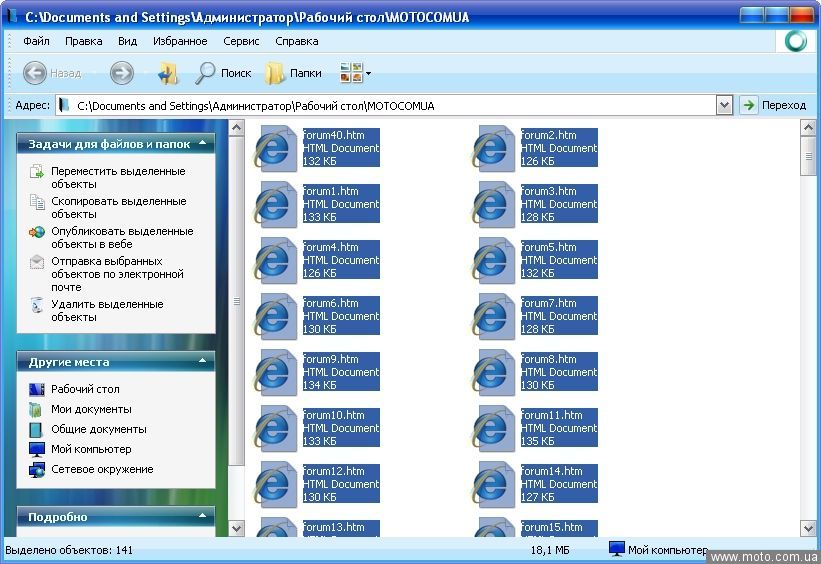Click the recycle bin delete icon
Viewport: 821px width, 564px height.
point(37,305)
